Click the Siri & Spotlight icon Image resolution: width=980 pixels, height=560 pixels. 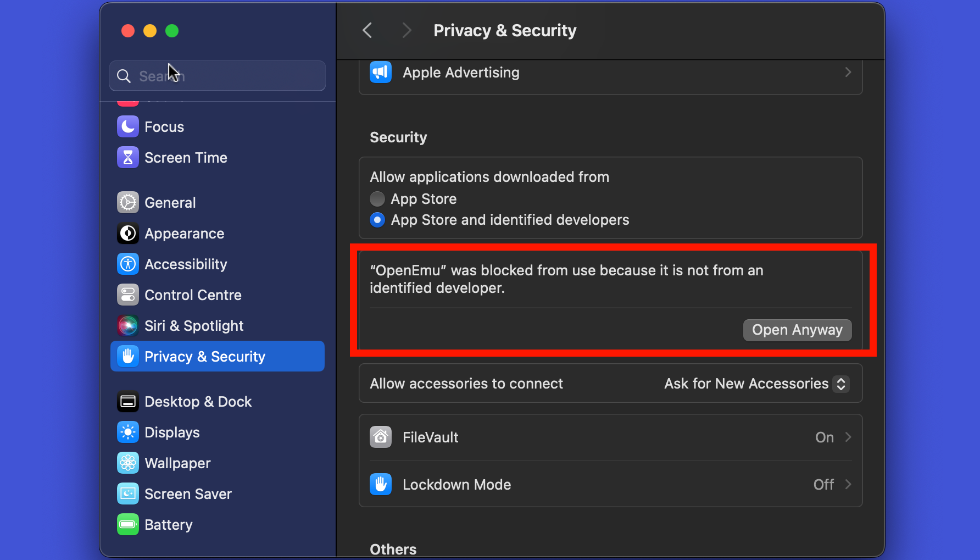[x=128, y=326]
